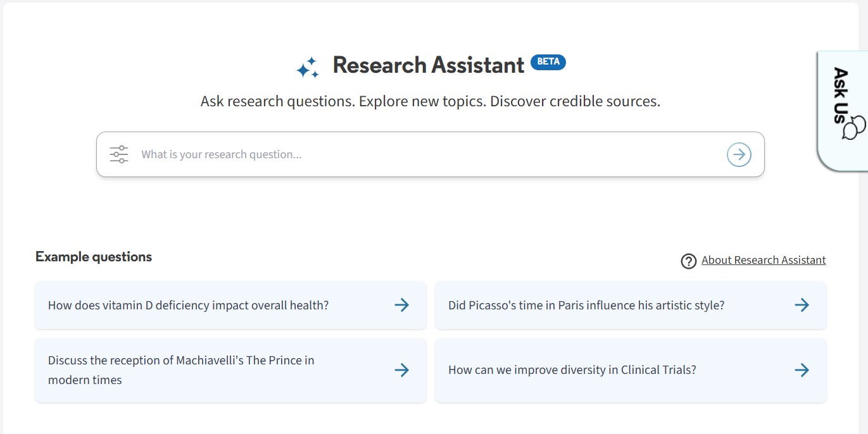The image size is (868, 434).
Task: Click the sparkle icon beside Research Assistant title
Action: click(306, 66)
